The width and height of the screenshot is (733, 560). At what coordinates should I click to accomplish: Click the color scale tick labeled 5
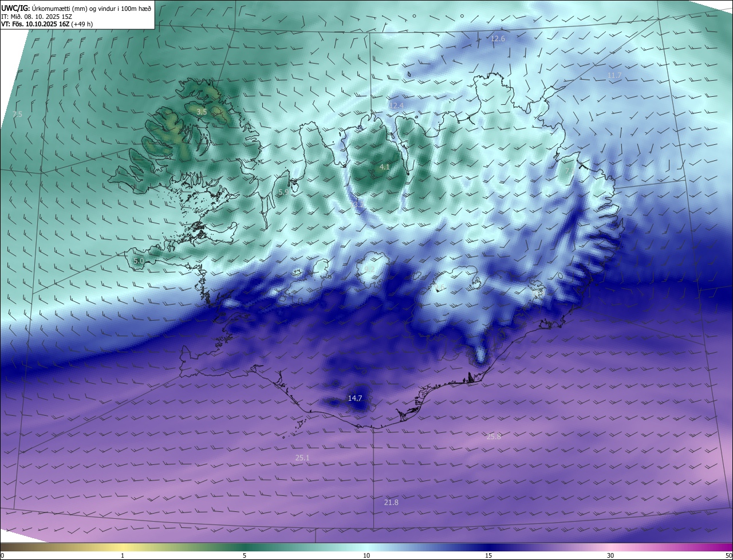[x=245, y=555]
